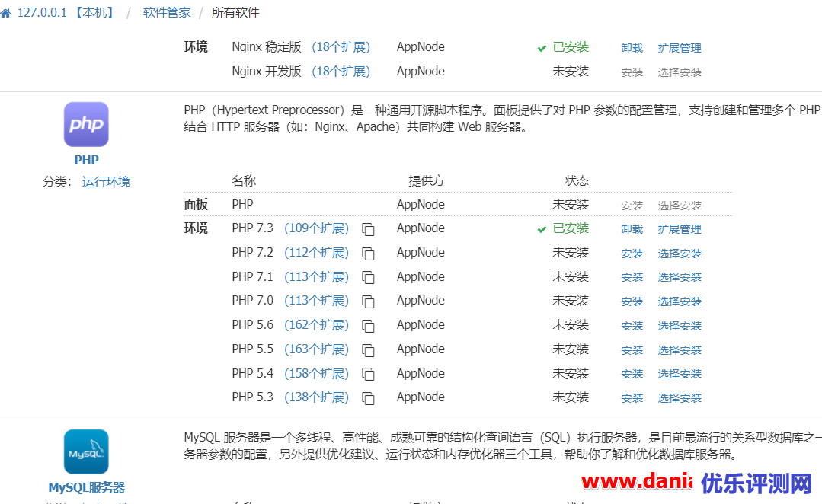Open 扩展管理 for Nginx 稳定版
This screenshot has height=504, width=822.
680,48
